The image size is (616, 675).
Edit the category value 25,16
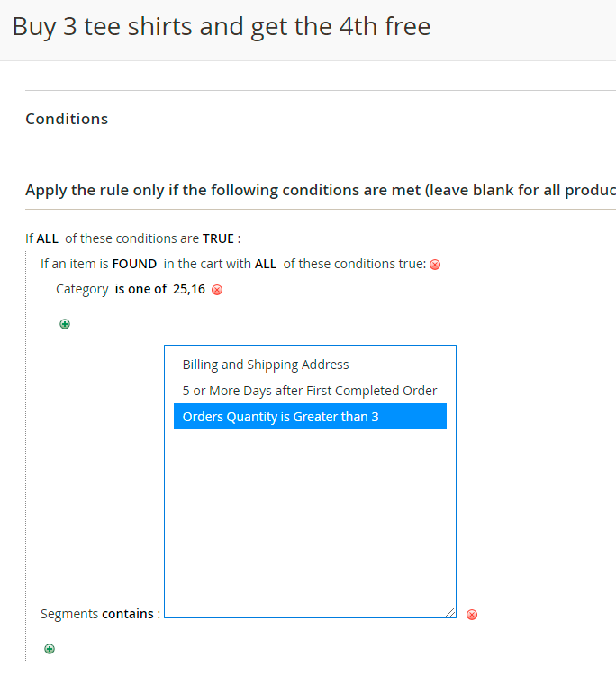coord(189,289)
